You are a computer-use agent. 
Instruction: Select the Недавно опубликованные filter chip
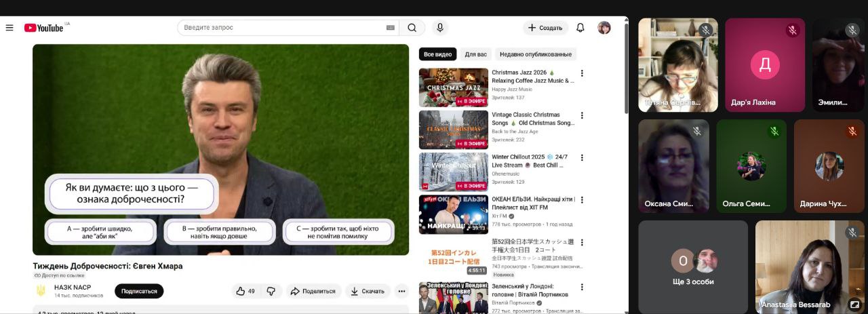pyautogui.click(x=535, y=54)
